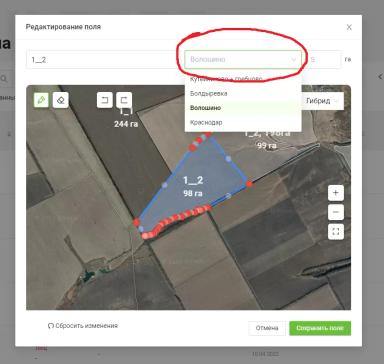The image size is (384, 364).
Task: Click the area input before га
Action: click(x=324, y=59)
